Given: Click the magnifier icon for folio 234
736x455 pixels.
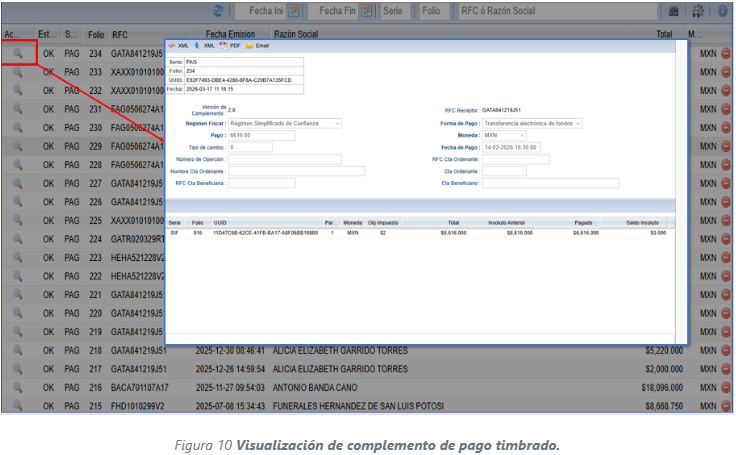Looking at the screenshot, I should point(18,53).
